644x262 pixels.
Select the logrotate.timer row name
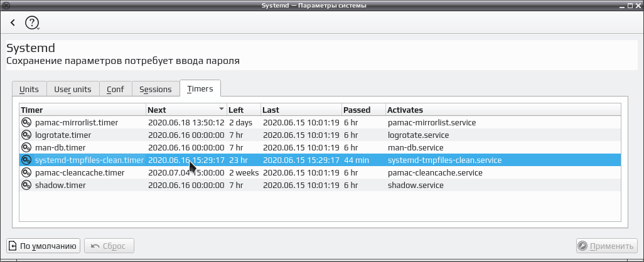coord(63,135)
